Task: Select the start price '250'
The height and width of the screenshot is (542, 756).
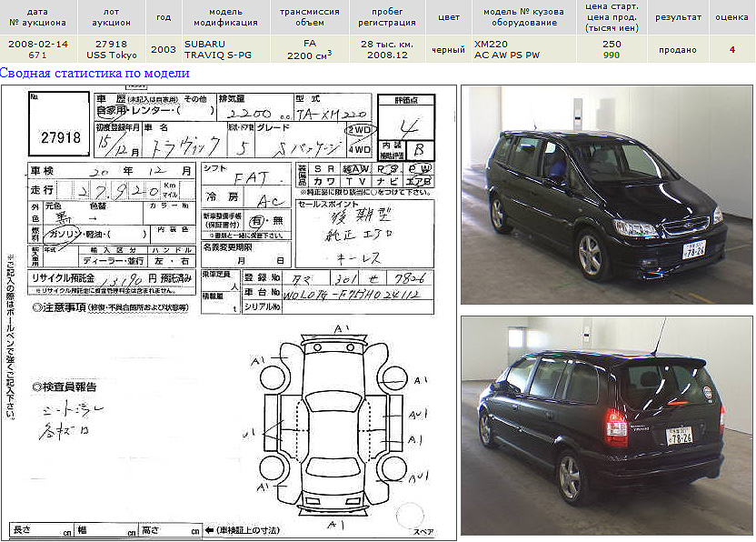Action: coord(612,44)
